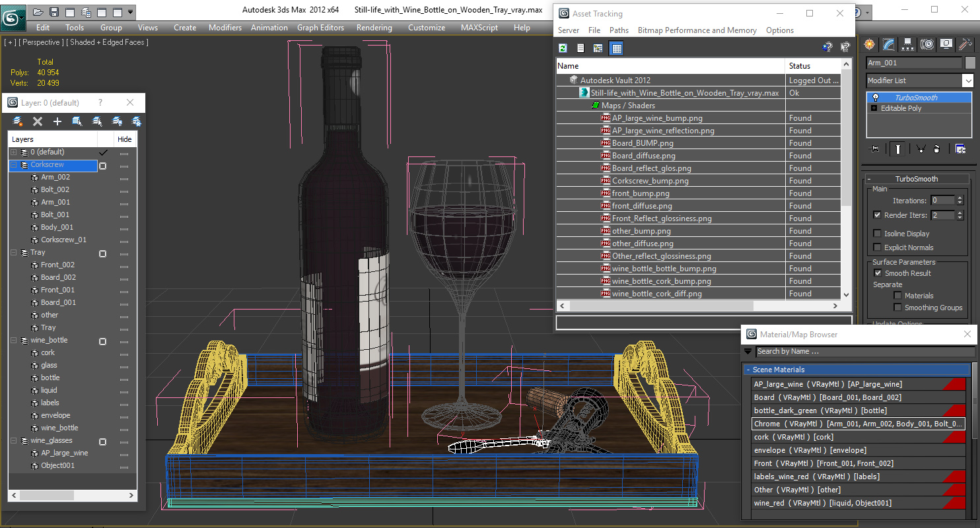This screenshot has width=980, height=528.
Task: Enable Separate by Smoothing Groups checkbox
Action: pos(897,308)
